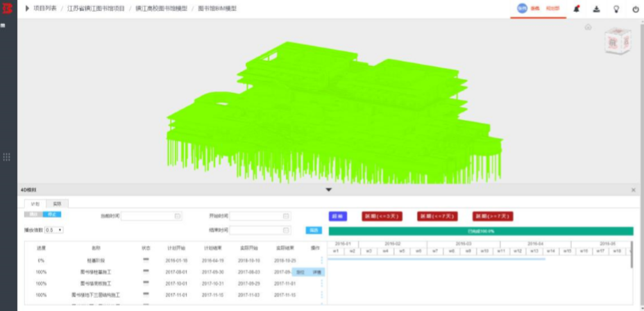Click the 结束时间 date input field
The width and height of the screenshot is (644, 311).
tap(260, 230)
